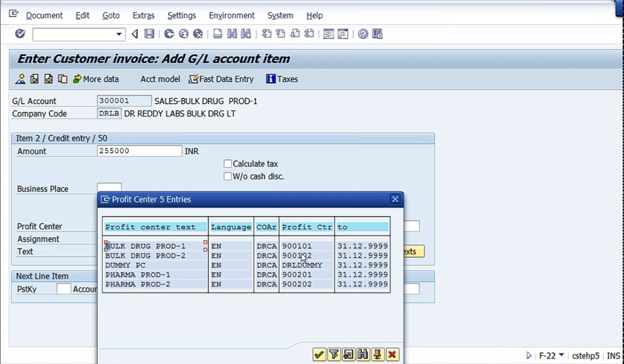Click the Profit Ctr column header

(307, 227)
